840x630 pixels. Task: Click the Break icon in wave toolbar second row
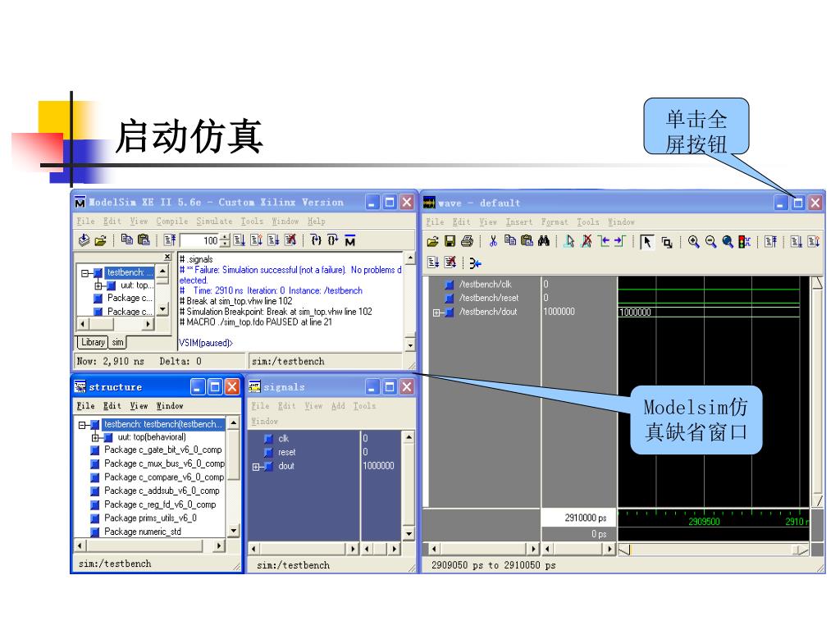pyautogui.click(x=450, y=262)
